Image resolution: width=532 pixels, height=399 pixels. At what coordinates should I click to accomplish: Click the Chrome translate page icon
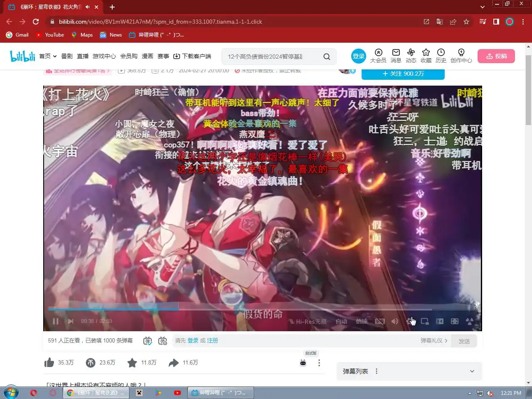point(439,22)
